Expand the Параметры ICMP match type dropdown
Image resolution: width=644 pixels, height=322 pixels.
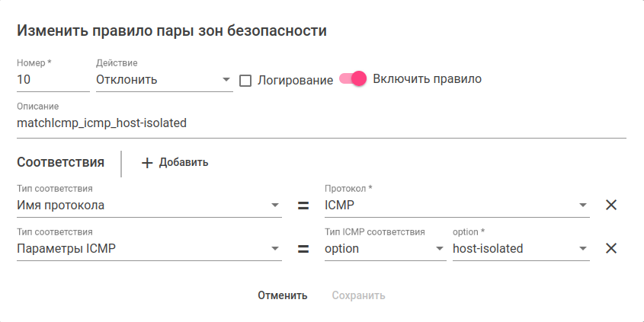(149, 248)
